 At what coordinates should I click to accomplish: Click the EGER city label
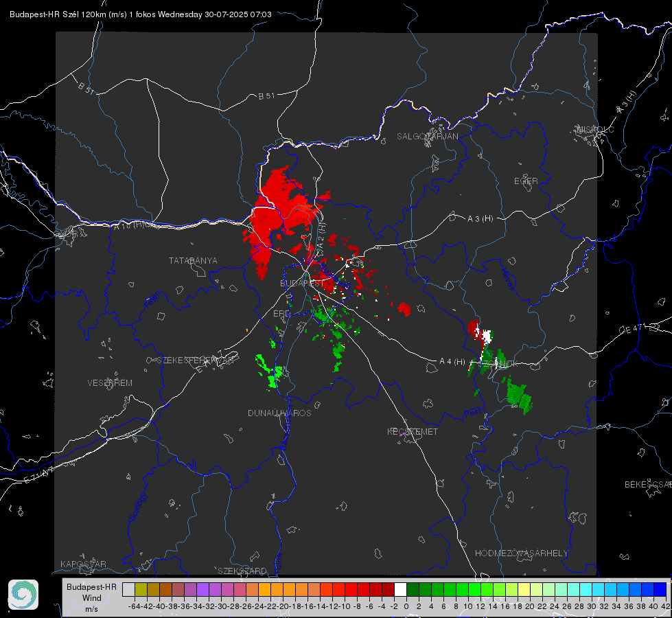[x=526, y=181]
